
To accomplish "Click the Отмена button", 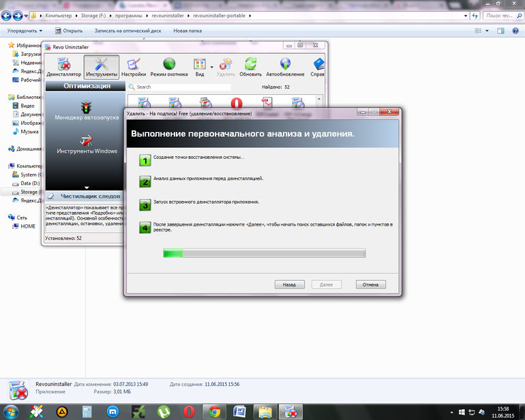I will (x=371, y=285).
